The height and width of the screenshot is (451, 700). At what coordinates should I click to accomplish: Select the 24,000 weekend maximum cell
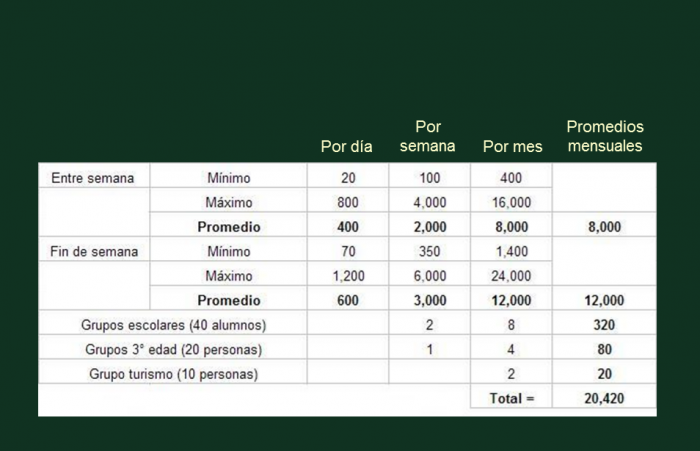tap(512, 276)
